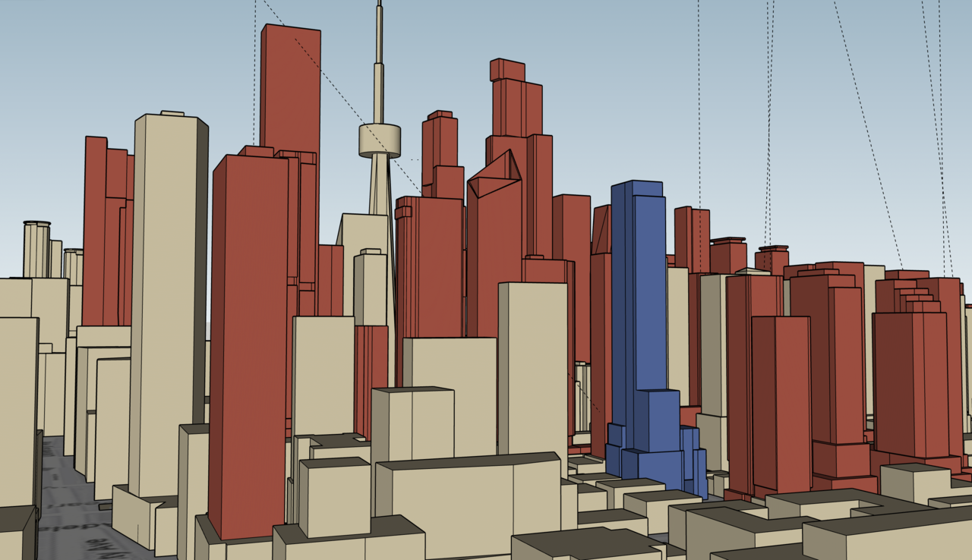Click the topmost block of the stepped red tower

click(x=507, y=69)
